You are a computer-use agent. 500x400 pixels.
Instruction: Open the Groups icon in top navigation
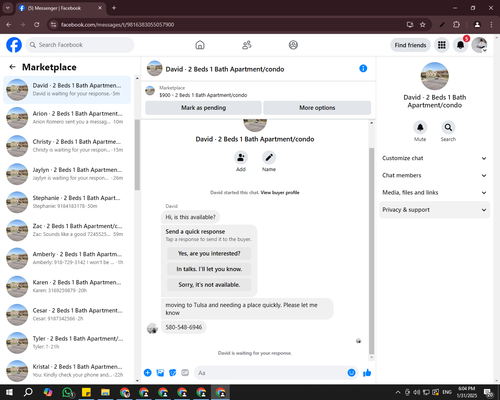tap(293, 45)
